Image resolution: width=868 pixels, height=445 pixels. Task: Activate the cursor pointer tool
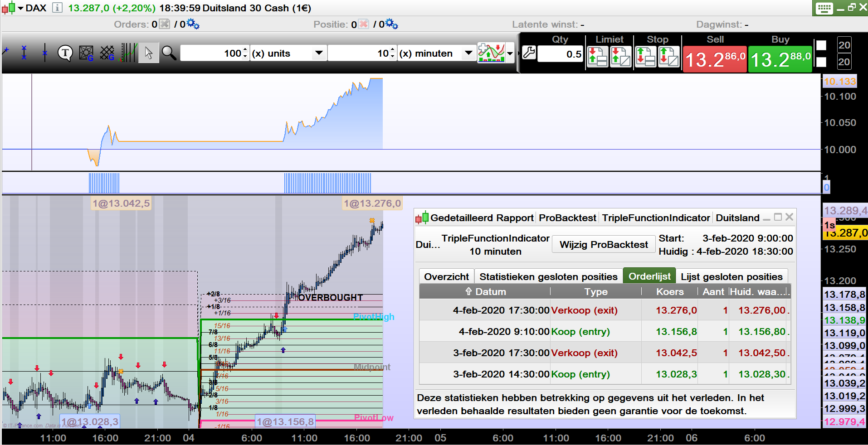click(x=148, y=53)
